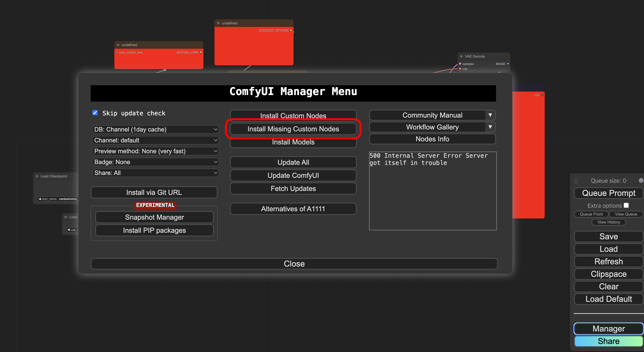Image resolution: width=644 pixels, height=352 pixels.
Task: Open Nodes Info entry
Action: pyautogui.click(x=432, y=139)
